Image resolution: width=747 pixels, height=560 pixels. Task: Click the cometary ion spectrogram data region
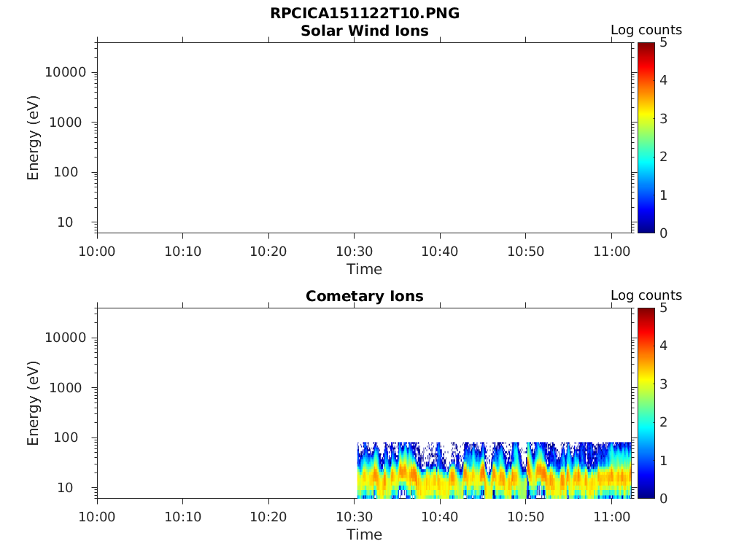494,470
